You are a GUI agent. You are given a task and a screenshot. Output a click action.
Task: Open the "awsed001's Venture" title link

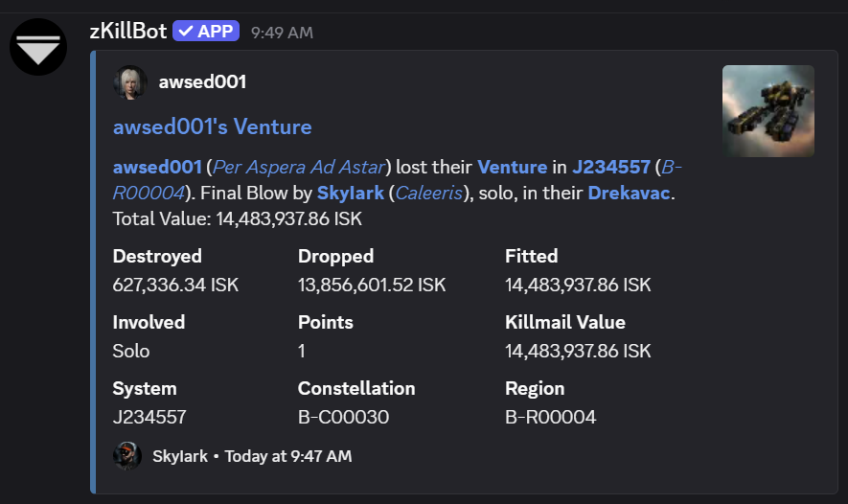(x=212, y=126)
